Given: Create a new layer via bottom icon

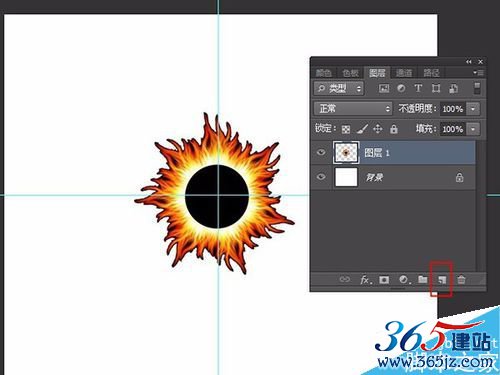Looking at the screenshot, I should click(442, 280).
